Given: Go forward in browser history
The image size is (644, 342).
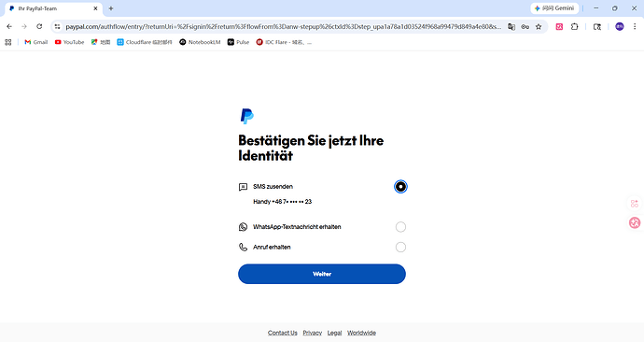Looking at the screenshot, I should (x=24, y=26).
